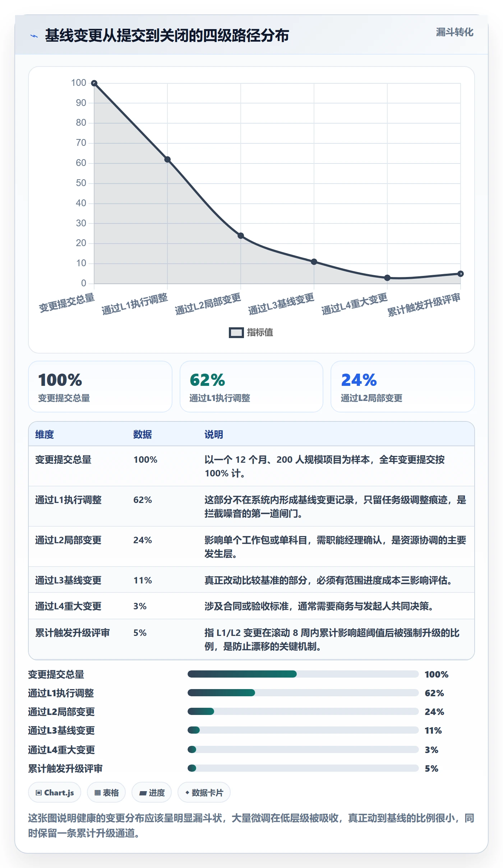Click the 表格 tag chip
The image size is (503, 868).
106,793
